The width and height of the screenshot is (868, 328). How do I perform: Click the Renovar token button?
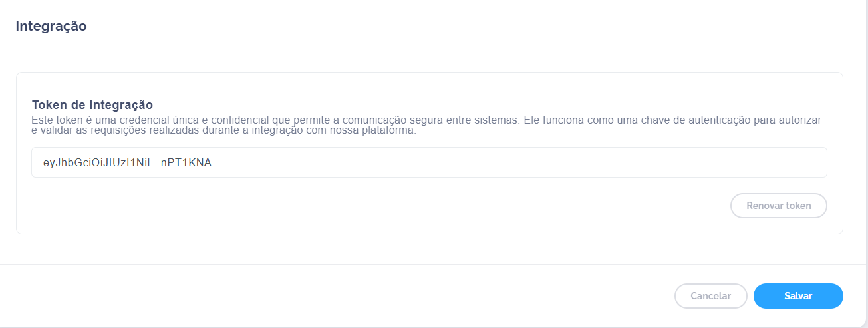tap(778, 206)
